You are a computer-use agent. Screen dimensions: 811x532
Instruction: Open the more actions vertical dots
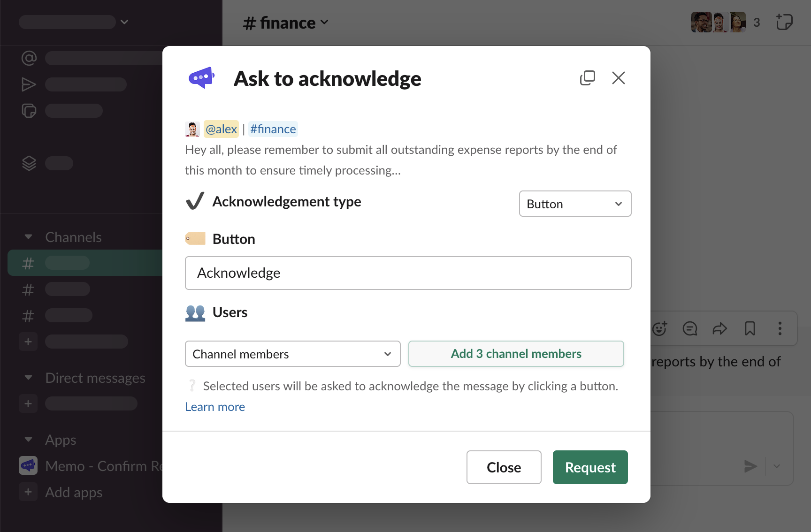pyautogui.click(x=780, y=328)
